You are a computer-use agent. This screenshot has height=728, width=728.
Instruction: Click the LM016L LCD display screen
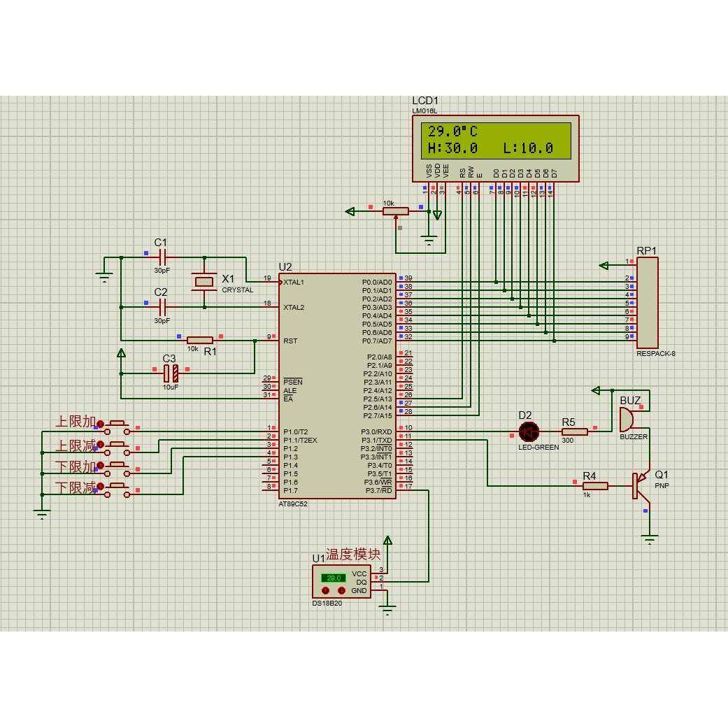pos(496,141)
